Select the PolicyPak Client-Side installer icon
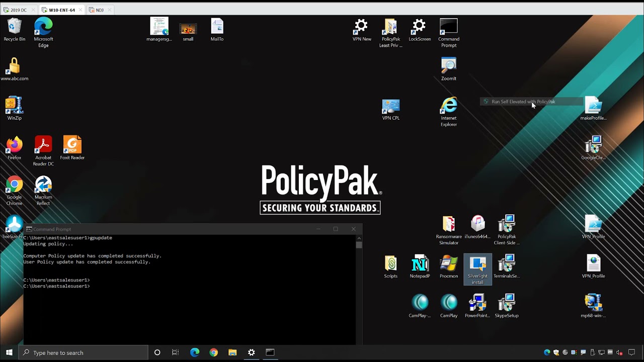644x362 pixels. pos(507,230)
